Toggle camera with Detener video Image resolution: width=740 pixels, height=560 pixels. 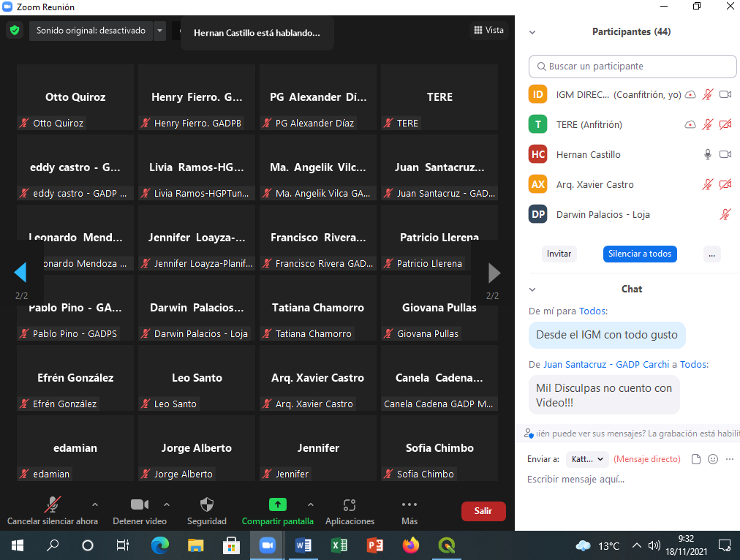pos(139,504)
